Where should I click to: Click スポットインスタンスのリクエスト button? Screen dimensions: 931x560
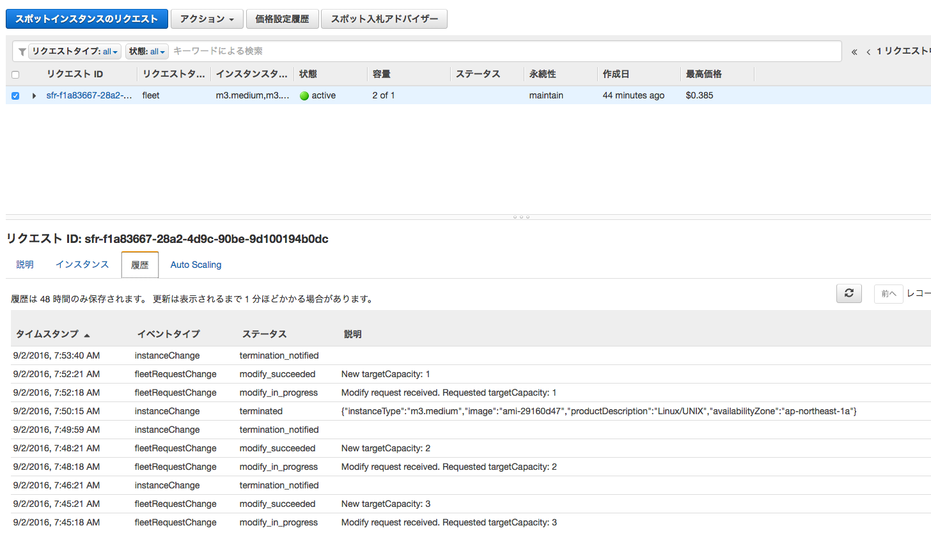[87, 19]
